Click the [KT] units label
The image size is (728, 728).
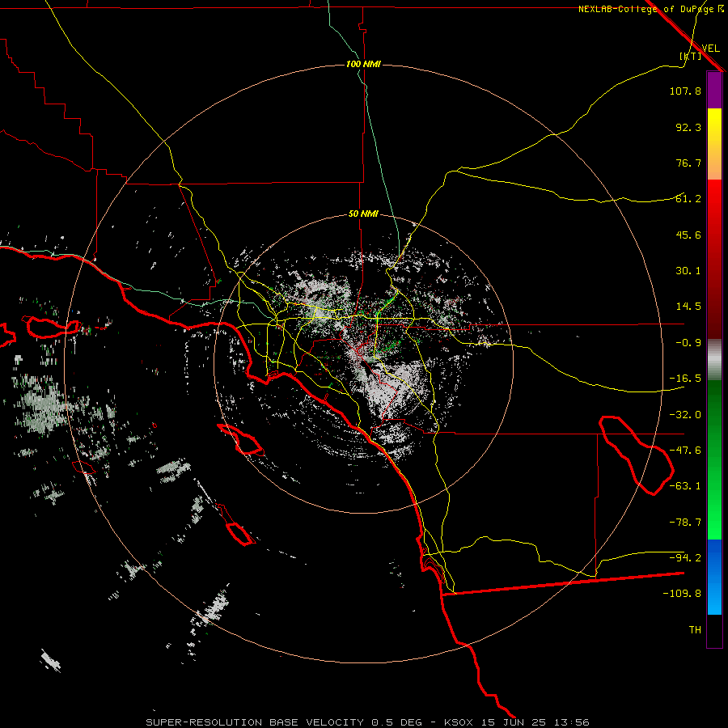pos(691,56)
